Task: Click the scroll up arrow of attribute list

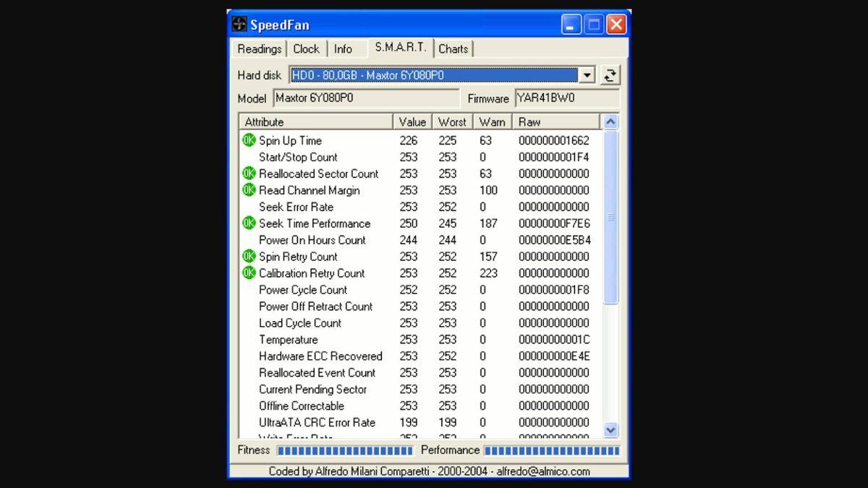Action: point(610,122)
